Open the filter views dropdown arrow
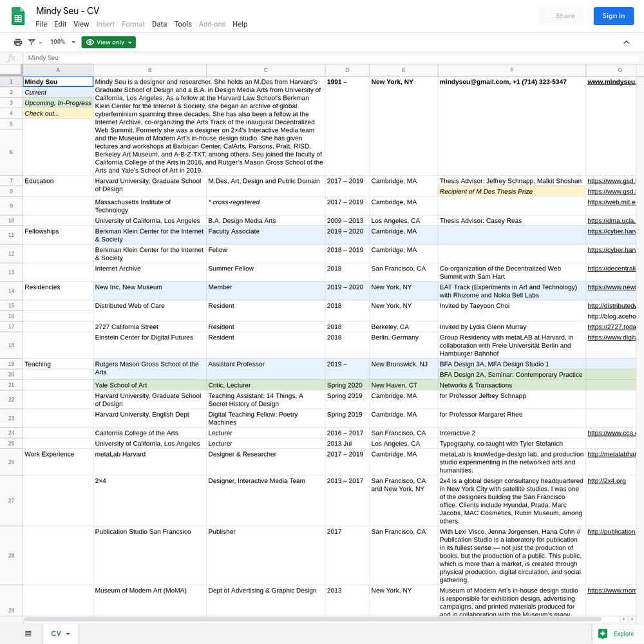The image size is (644, 644). coord(41,43)
